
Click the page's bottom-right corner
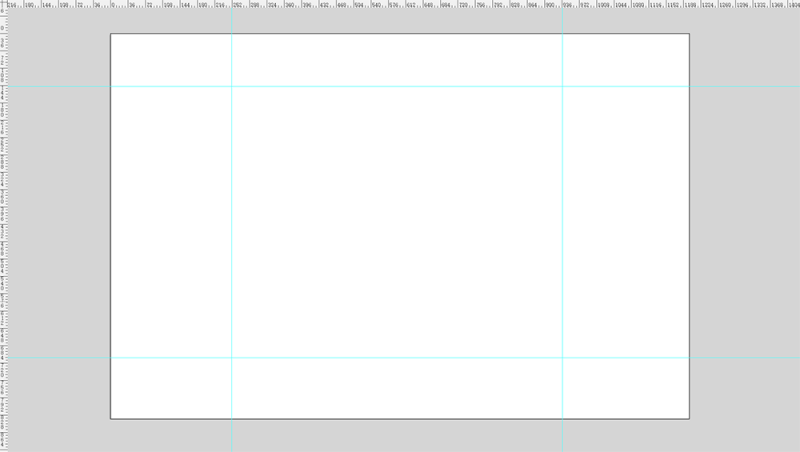click(x=689, y=419)
